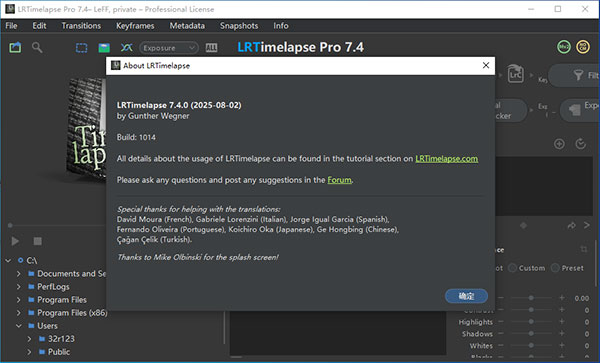The width and height of the screenshot is (600, 363).
Task: Click the Highlights slider handle
Action: [531, 322]
